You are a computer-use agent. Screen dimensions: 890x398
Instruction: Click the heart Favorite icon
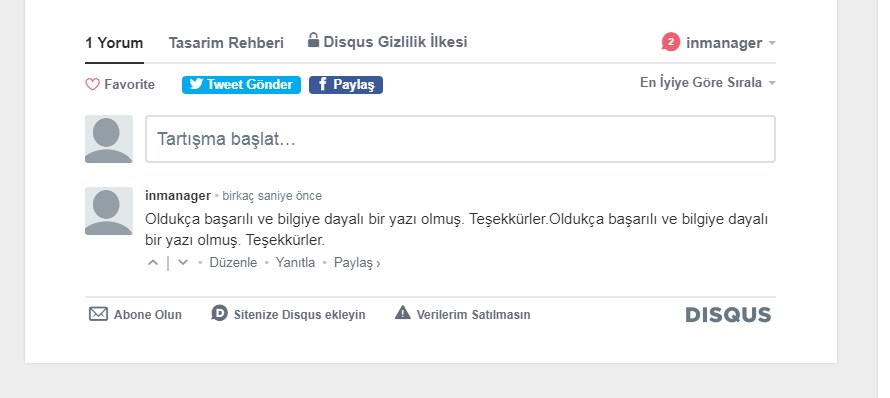(x=93, y=85)
